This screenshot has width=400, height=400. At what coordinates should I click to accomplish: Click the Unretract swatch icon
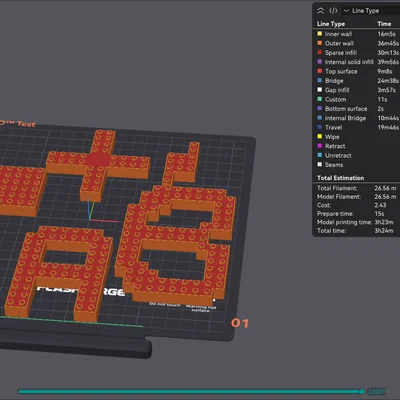[x=320, y=155]
